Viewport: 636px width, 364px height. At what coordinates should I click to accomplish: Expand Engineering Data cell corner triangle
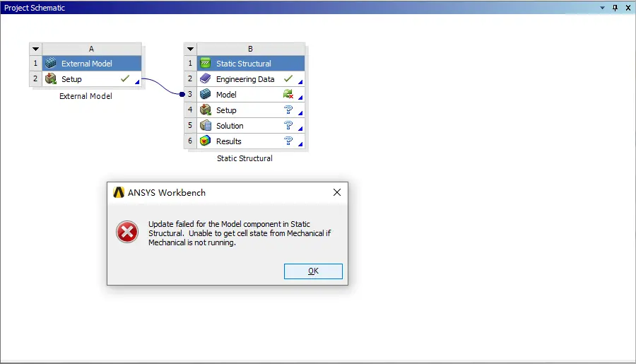(300, 82)
